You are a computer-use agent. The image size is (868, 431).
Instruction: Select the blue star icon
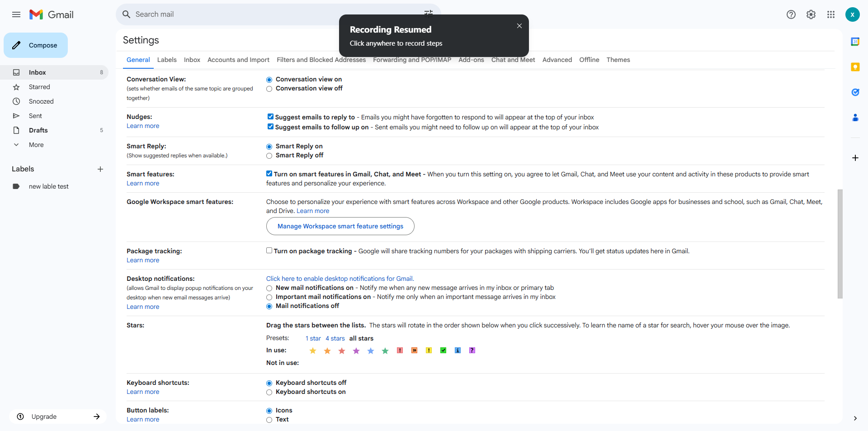point(371,350)
